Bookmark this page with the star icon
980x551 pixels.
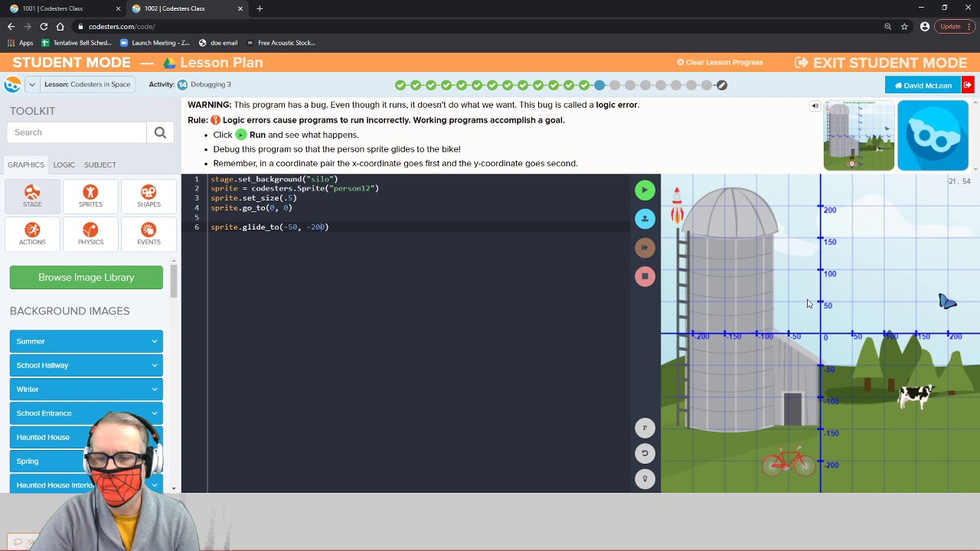(x=904, y=27)
